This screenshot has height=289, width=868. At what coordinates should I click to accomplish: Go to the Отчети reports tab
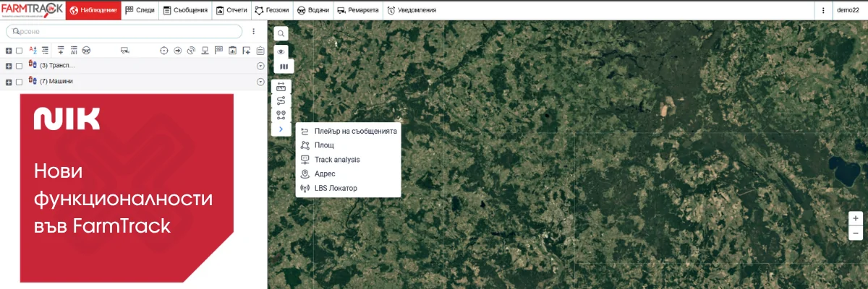coord(231,10)
